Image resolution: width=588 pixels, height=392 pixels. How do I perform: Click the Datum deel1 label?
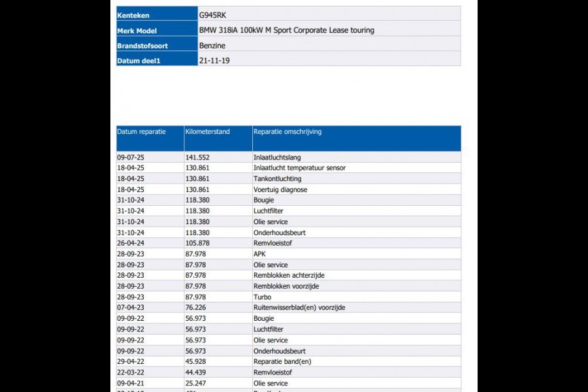(x=138, y=61)
